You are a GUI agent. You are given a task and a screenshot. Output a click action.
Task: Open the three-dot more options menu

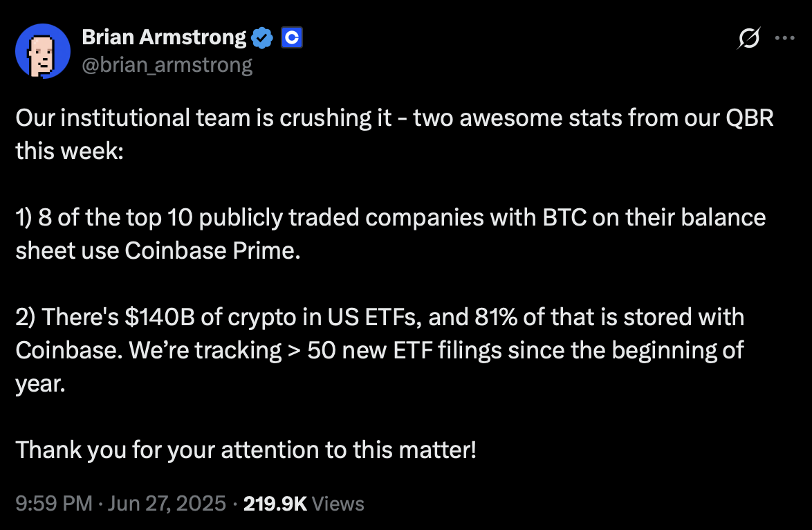784,38
